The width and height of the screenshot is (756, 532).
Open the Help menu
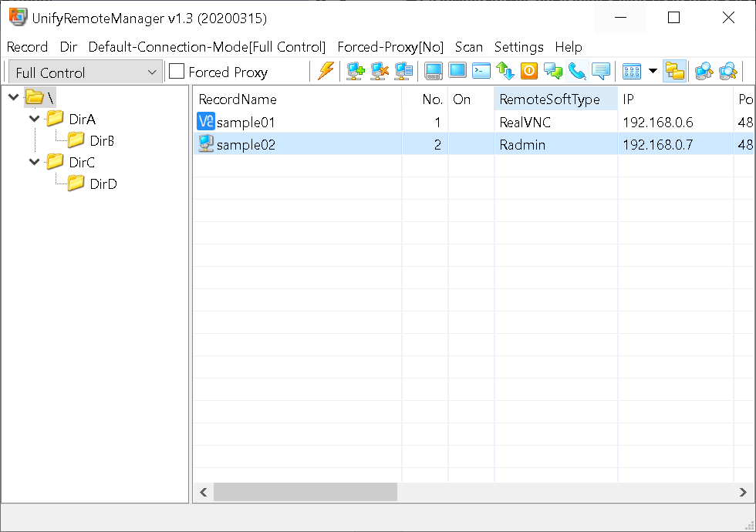click(x=569, y=47)
